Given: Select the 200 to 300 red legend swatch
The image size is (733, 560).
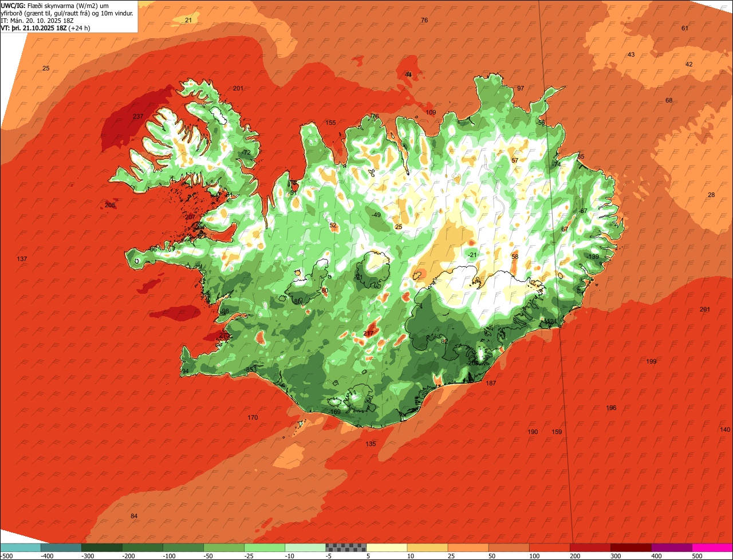Looking at the screenshot, I should pyautogui.click(x=590, y=547).
